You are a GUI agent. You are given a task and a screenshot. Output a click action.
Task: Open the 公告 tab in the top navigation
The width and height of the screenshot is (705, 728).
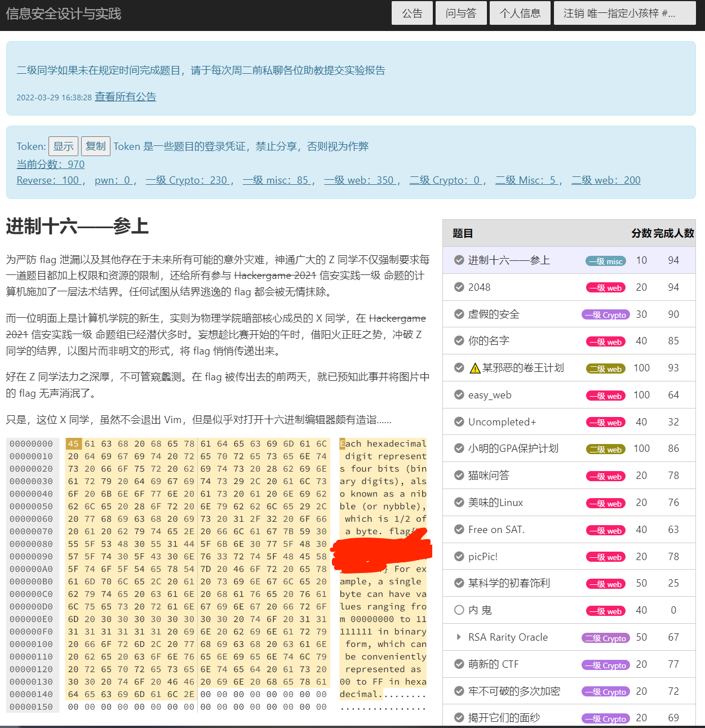(412, 13)
